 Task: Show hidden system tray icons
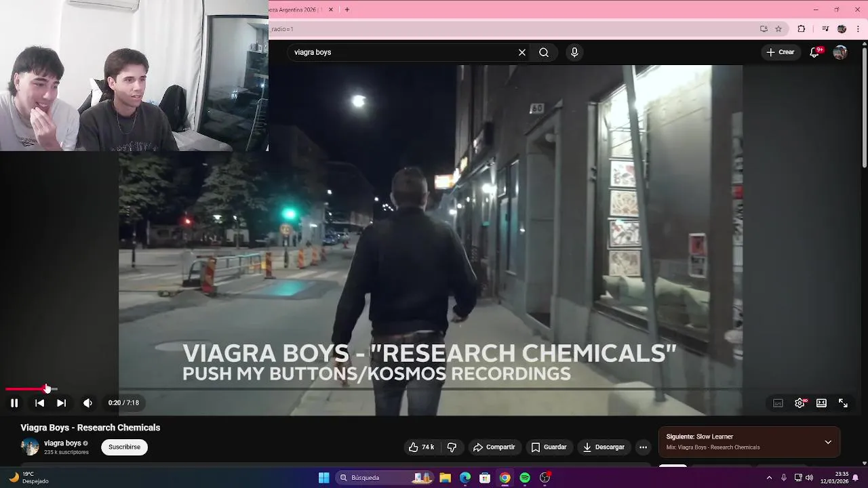(x=769, y=478)
